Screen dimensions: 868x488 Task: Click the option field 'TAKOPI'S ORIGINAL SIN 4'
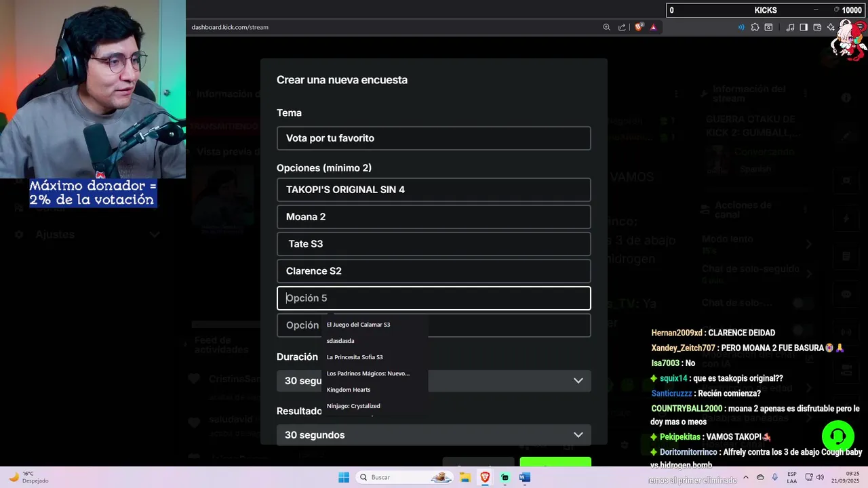(x=433, y=190)
